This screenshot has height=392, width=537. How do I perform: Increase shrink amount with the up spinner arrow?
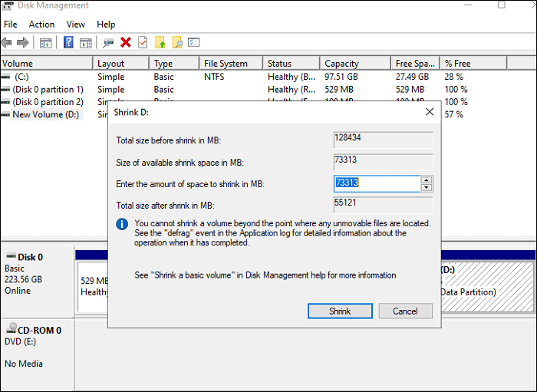[x=427, y=180]
